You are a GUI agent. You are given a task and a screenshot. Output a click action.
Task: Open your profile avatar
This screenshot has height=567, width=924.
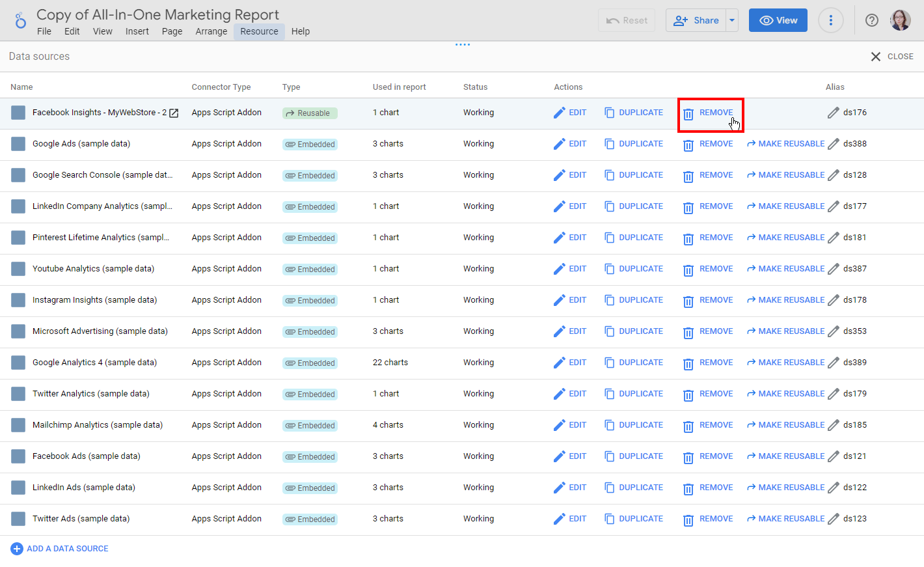coord(901,20)
